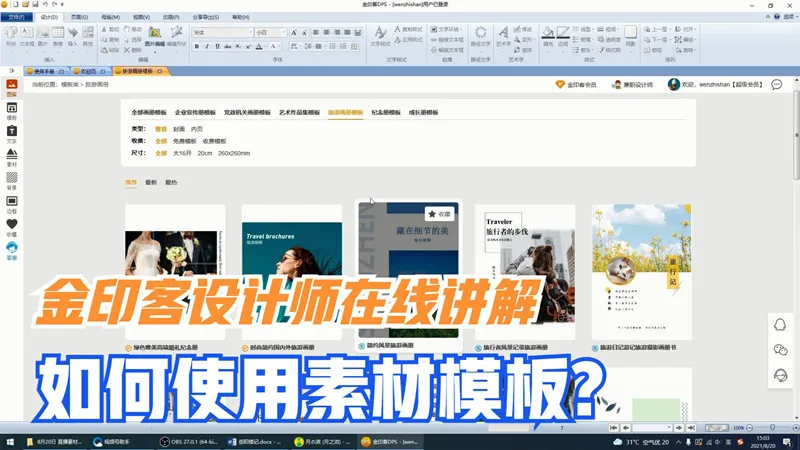
Task: Open the 文字样式 text style icon
Action: pos(380,36)
